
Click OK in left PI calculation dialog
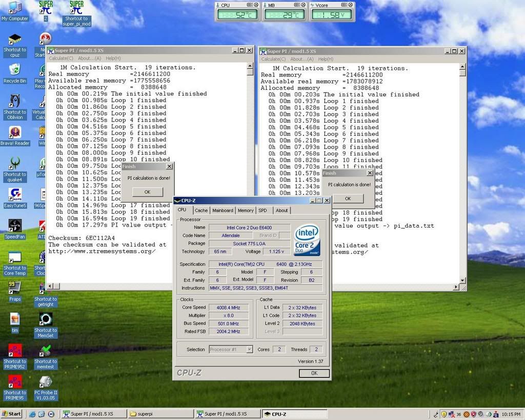(x=147, y=192)
